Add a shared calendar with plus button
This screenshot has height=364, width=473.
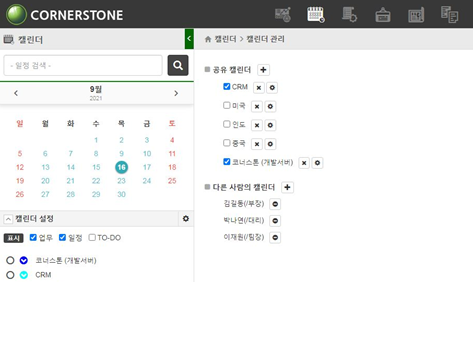[263, 70]
